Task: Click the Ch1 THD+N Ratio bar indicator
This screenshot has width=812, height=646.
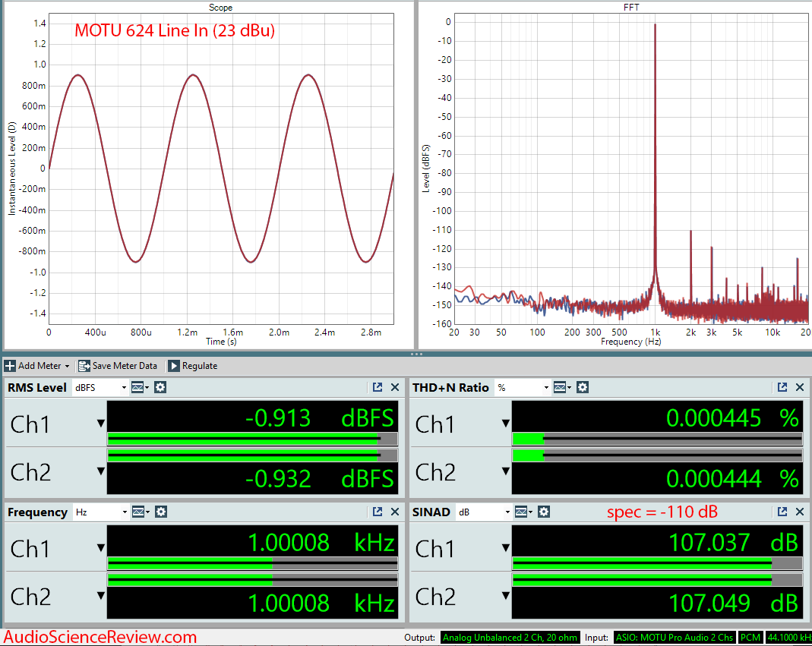Action: point(658,440)
